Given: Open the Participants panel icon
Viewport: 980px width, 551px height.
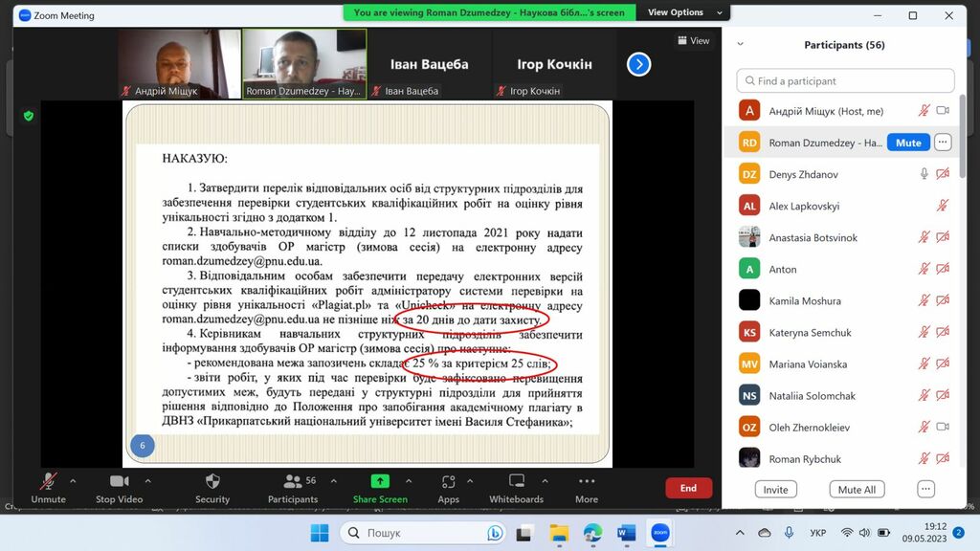Looking at the screenshot, I should tap(292, 481).
